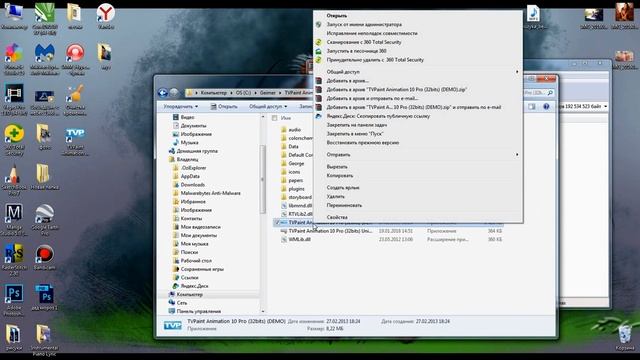Screen dimensions: 640x360
Task: Click the Explorer search input field
Action: tap(539, 93)
